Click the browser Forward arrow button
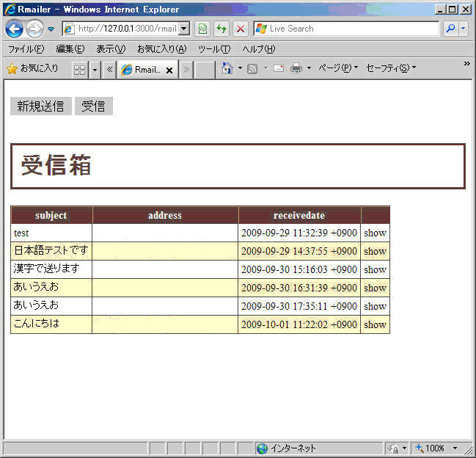476x458 pixels. (x=34, y=29)
